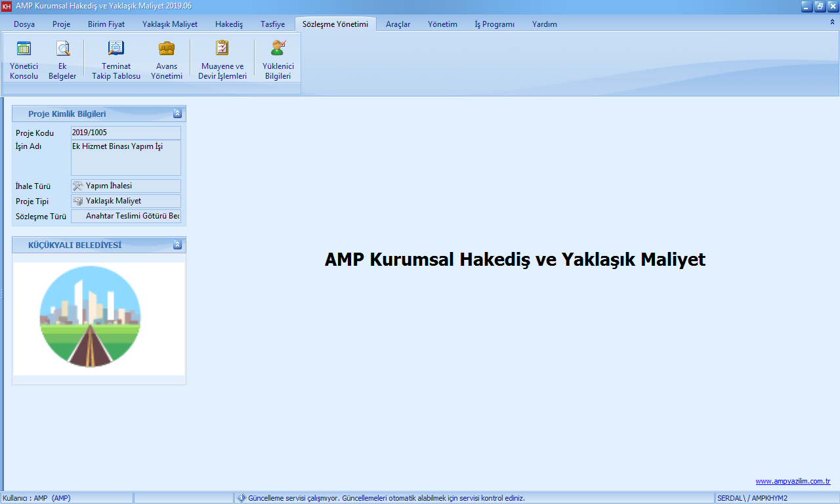Visit www.ampyazilim.com.tr link

(x=793, y=481)
